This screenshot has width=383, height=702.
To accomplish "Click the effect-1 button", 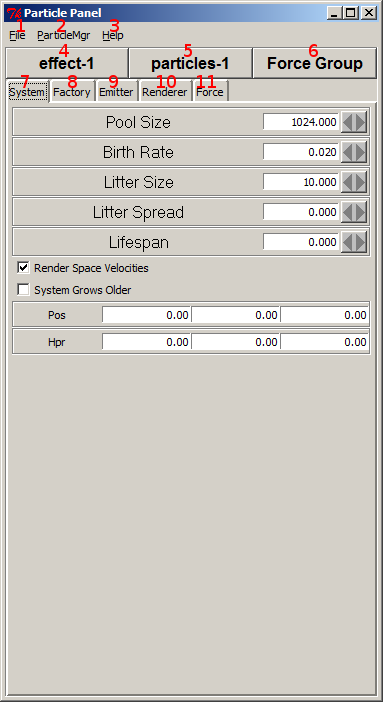I will [x=67, y=63].
